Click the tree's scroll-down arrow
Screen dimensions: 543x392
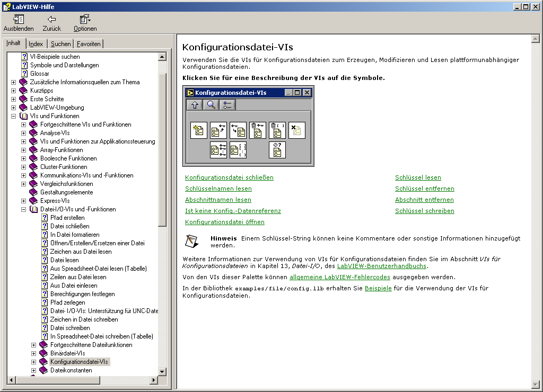[x=162, y=371]
